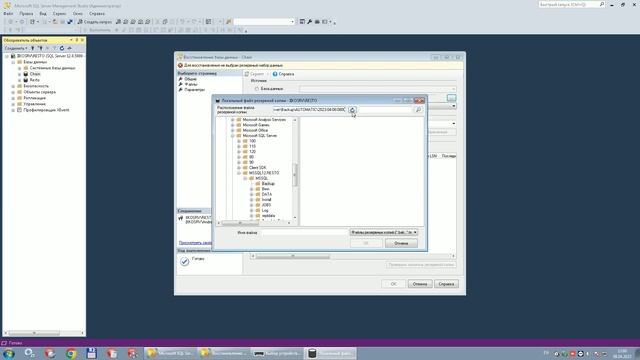Open Файлы page in the restore dialog
The width and height of the screenshot is (640, 360).
(x=191, y=84)
